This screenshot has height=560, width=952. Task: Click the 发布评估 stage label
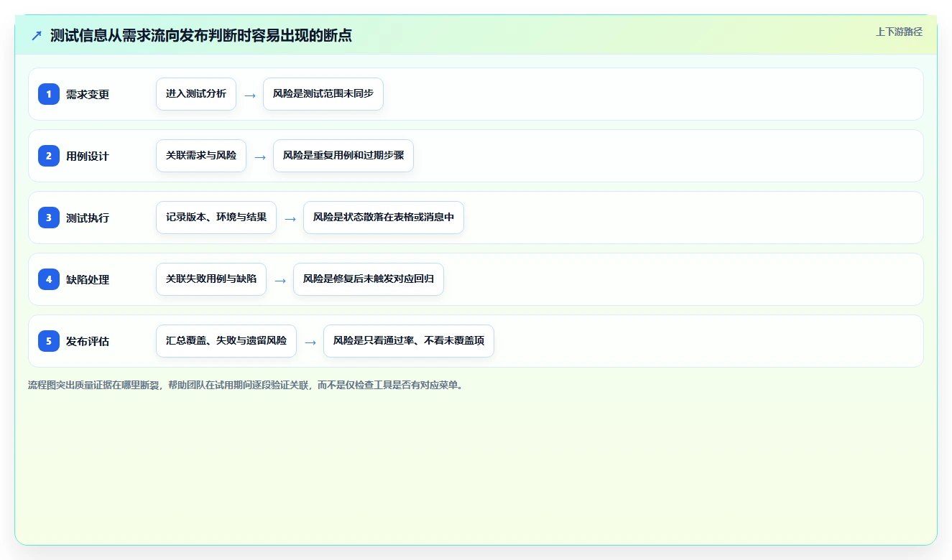coord(88,341)
